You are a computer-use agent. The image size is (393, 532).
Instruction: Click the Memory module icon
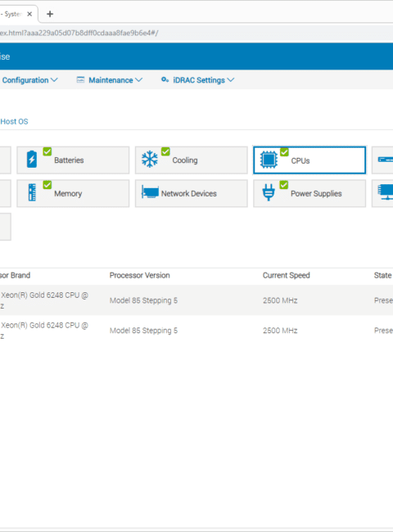pos(32,192)
